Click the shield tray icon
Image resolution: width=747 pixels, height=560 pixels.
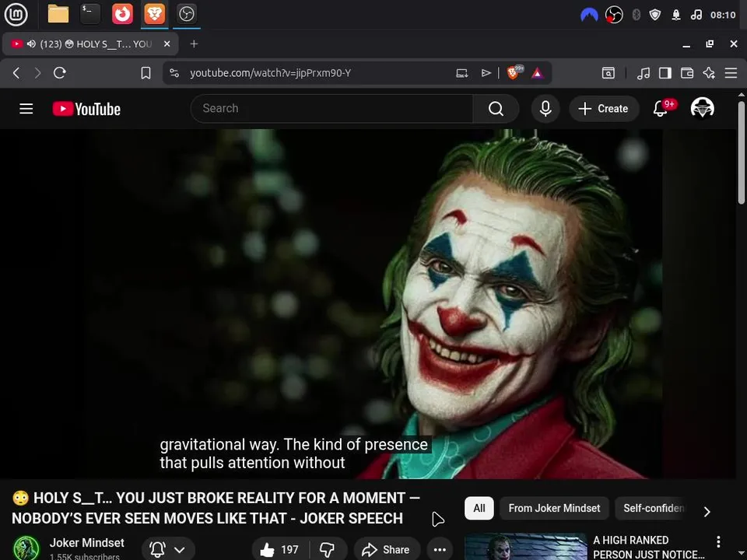[655, 15]
